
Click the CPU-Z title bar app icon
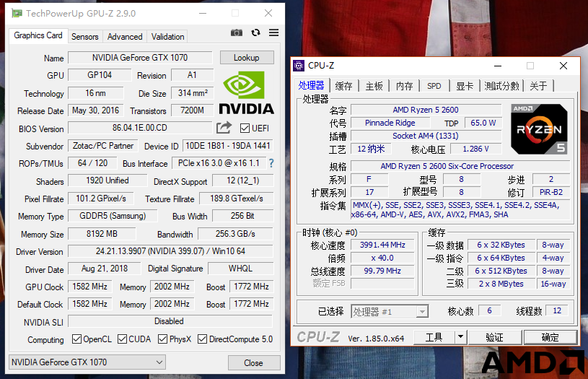(299, 66)
